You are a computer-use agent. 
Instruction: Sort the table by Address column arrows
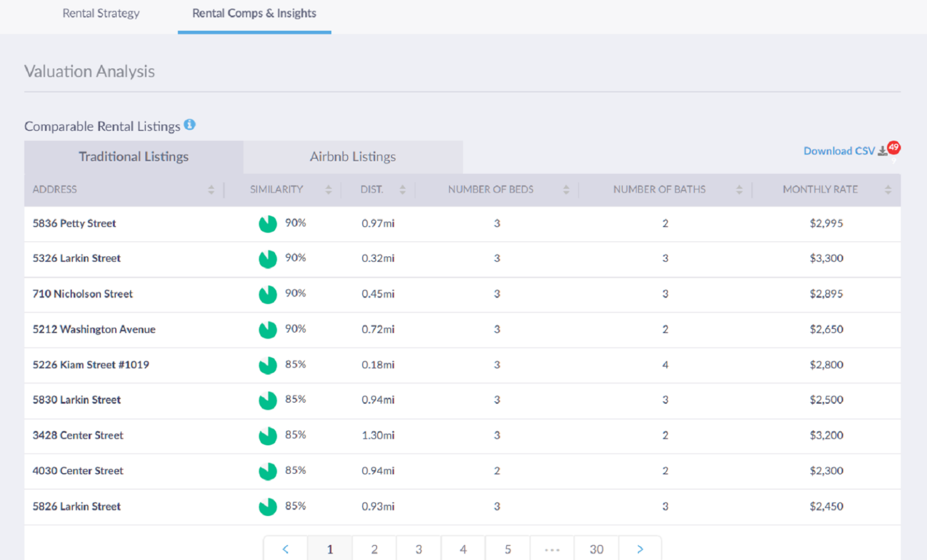click(x=211, y=189)
